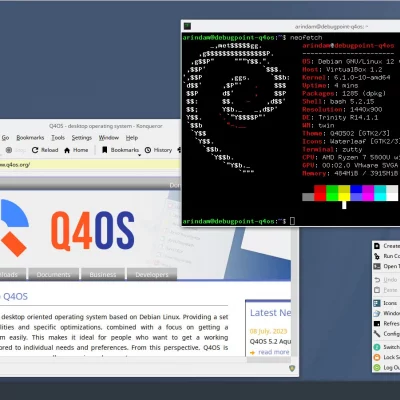Select Run Command in desktop context menu
The width and height of the screenshot is (400, 400).
[x=386, y=256]
